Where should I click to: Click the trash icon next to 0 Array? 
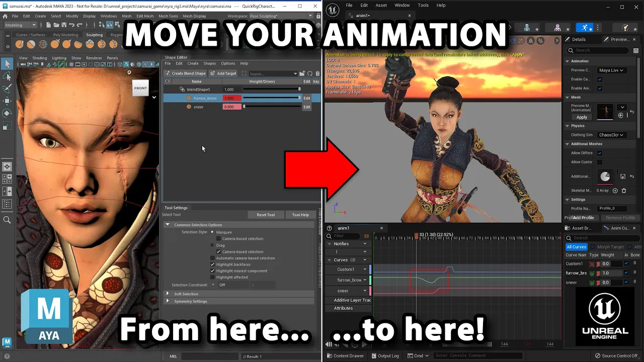[624, 191]
